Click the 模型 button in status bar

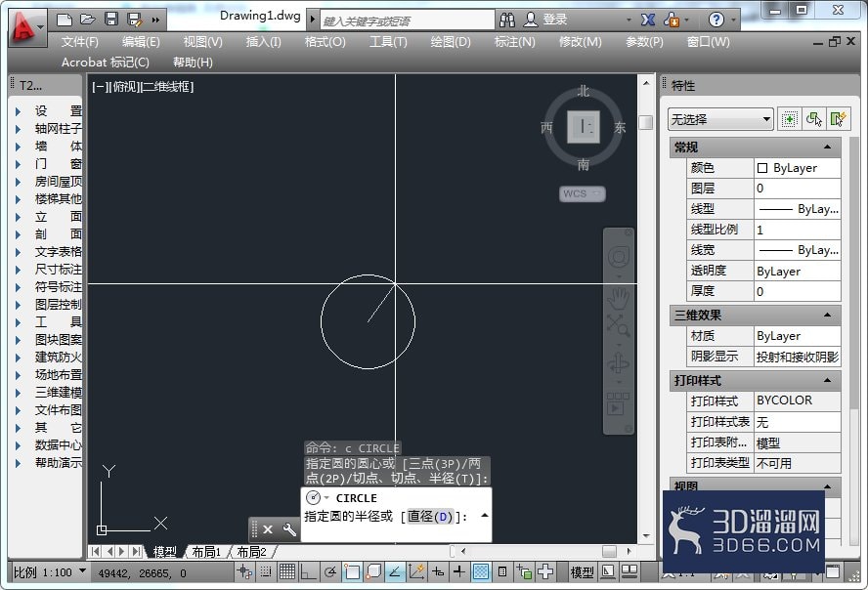click(582, 572)
